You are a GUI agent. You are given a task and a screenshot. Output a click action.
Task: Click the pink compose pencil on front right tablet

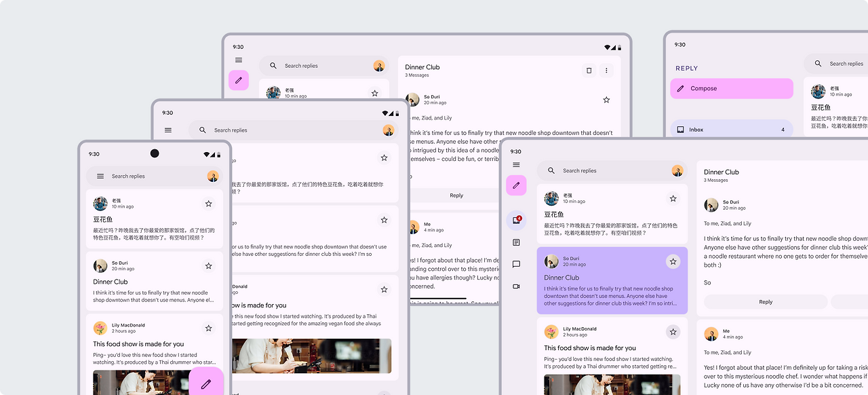(x=516, y=185)
